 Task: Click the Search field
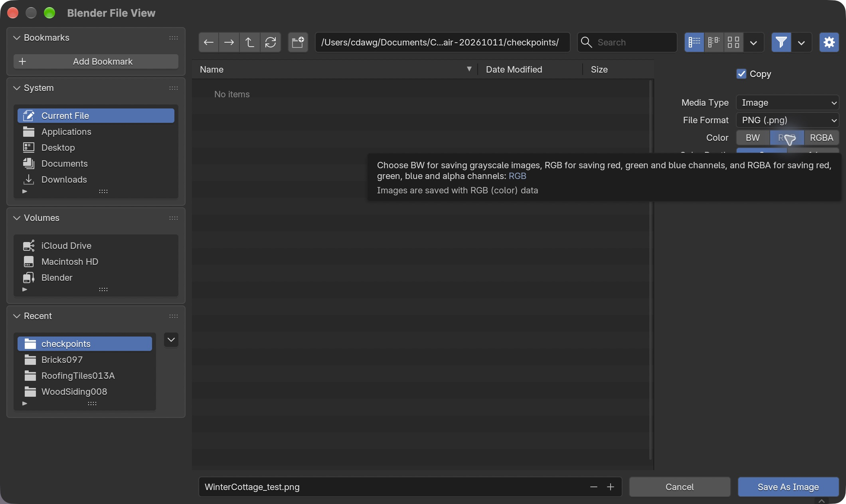tap(627, 42)
